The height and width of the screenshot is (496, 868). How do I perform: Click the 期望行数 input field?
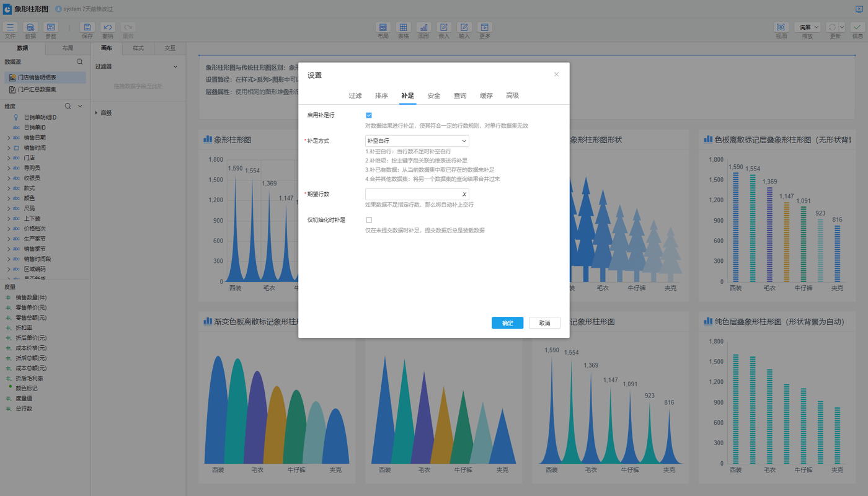pyautogui.click(x=412, y=194)
